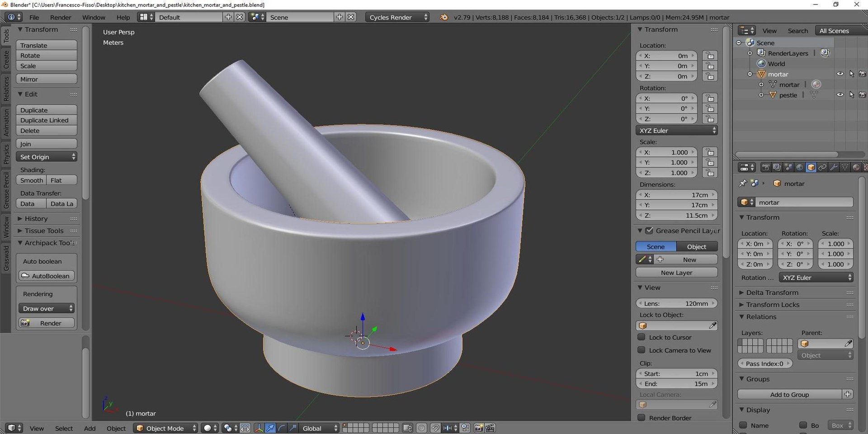Toggle visibility eye of mortar object
This screenshot has height=434, width=868.
[840, 74]
